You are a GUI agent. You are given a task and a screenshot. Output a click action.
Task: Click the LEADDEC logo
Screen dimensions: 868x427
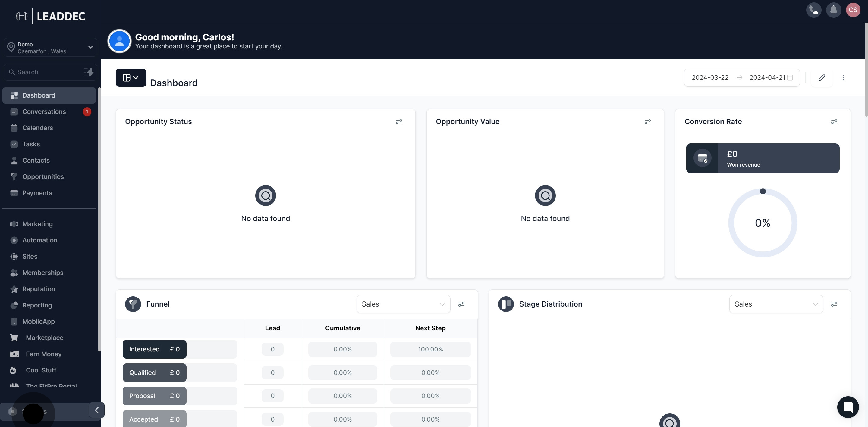click(x=51, y=16)
